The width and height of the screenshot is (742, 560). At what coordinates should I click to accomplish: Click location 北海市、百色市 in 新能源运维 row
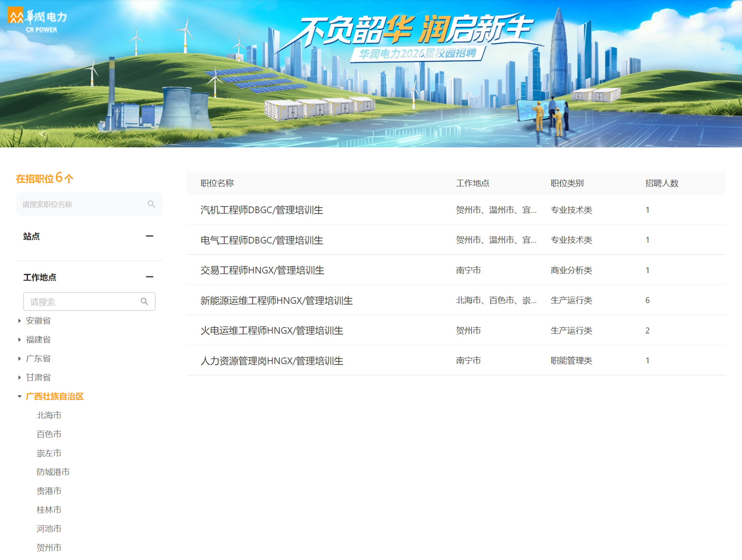coord(496,300)
